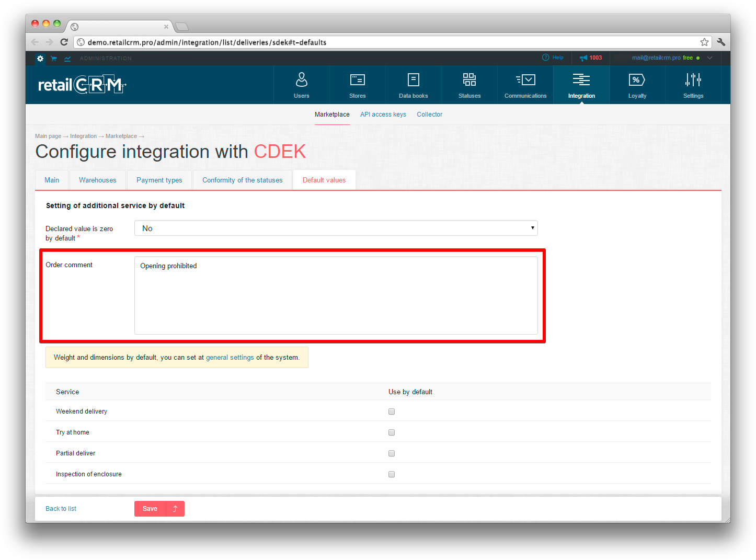Click the Integration breadcrumb link
The image size is (756, 560).
coord(83,136)
